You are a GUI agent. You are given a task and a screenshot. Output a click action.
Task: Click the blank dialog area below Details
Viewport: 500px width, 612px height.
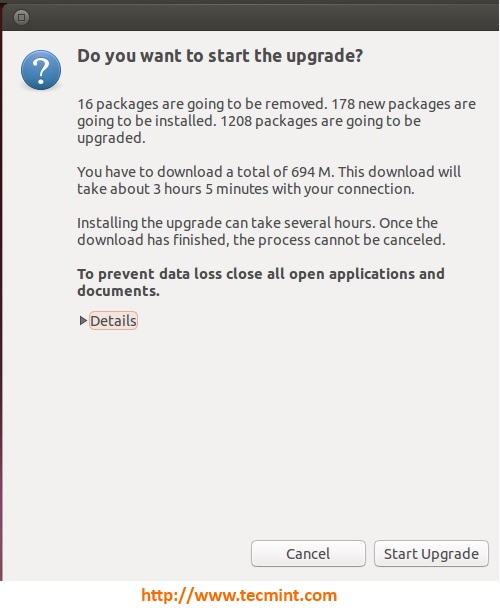click(x=250, y=429)
